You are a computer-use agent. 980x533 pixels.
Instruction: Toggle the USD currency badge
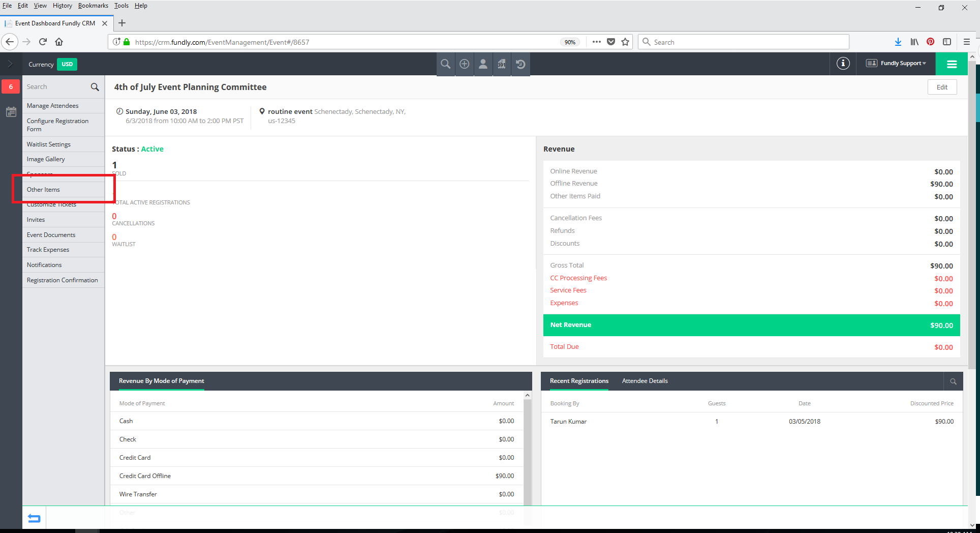(67, 64)
